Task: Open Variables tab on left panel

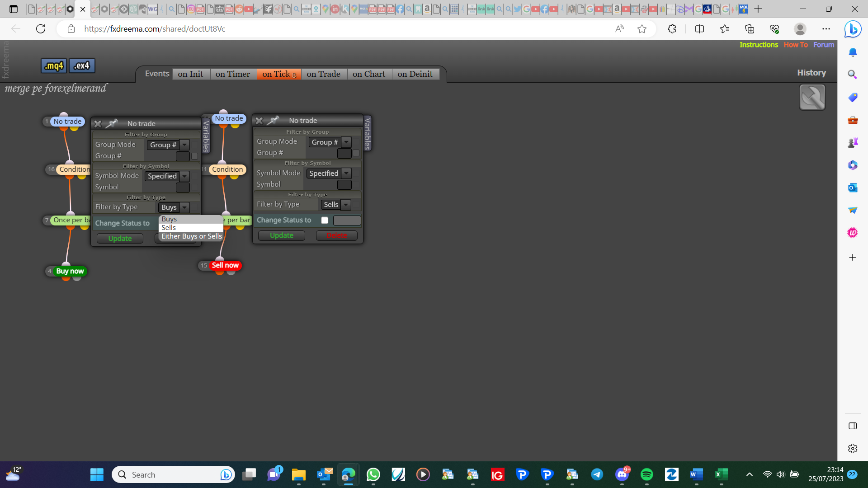Action: pyautogui.click(x=206, y=136)
